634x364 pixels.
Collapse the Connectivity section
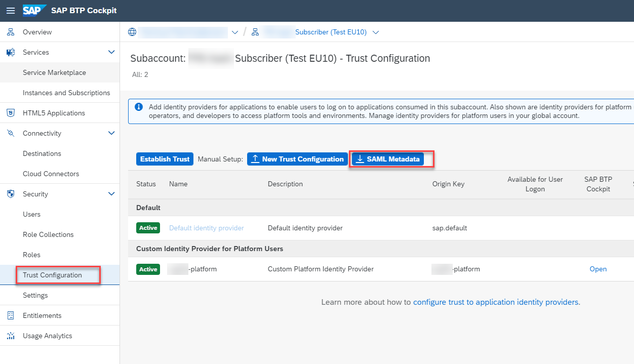click(112, 133)
